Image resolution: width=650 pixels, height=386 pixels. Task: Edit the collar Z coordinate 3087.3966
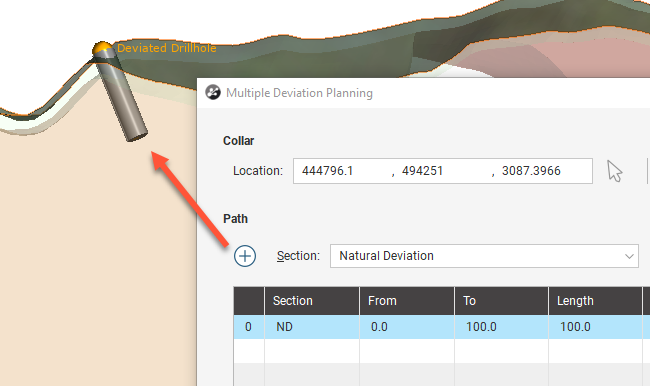point(531,171)
